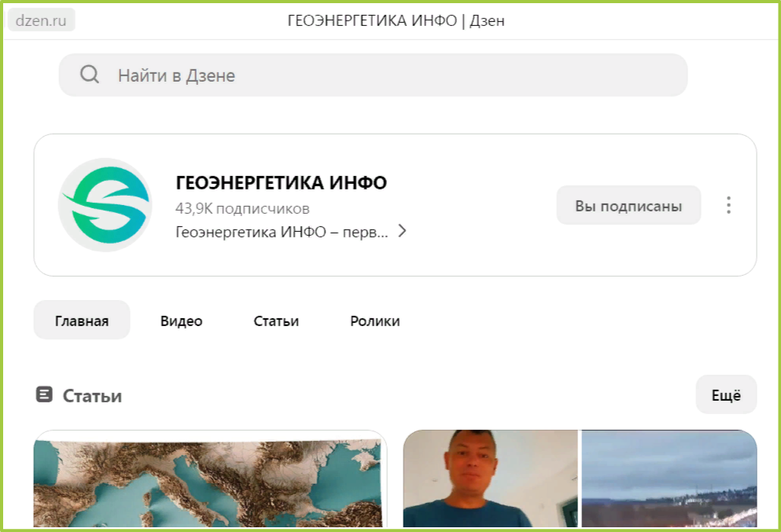Click the ГЕОЭНЕРГЕТИКА ИНФО channel title

coord(281,182)
